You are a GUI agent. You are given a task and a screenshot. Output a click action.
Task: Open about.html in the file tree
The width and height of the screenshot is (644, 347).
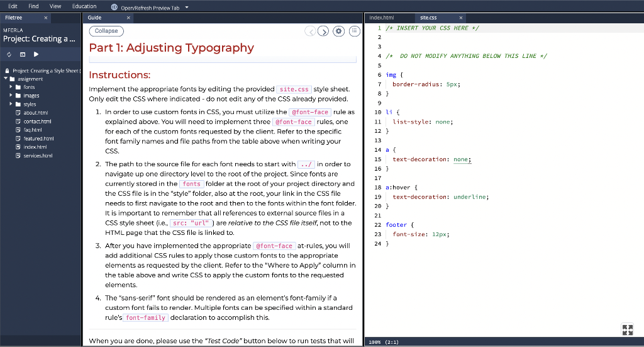(x=36, y=112)
